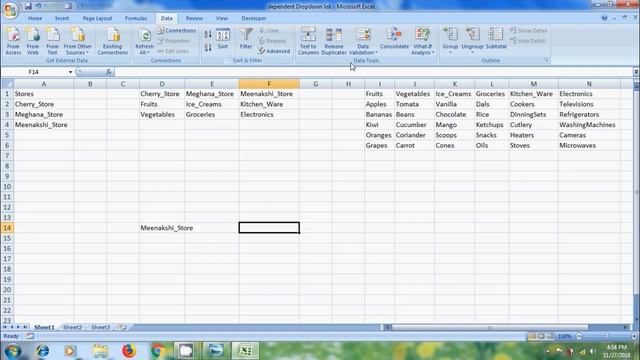Click the Insert Worksheet tab icon
Image resolution: width=640 pixels, height=360 pixels.
tap(122, 327)
